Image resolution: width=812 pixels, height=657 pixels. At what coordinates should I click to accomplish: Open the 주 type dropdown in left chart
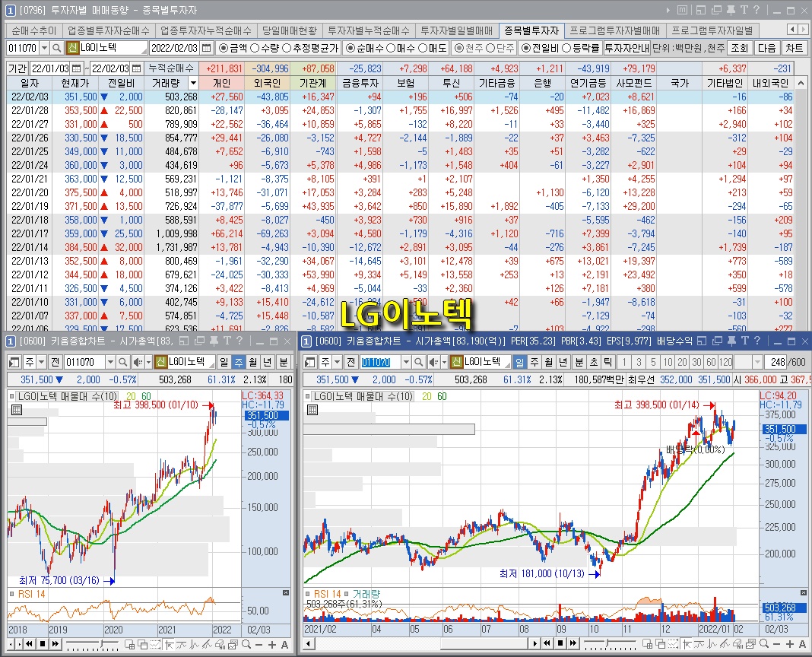point(41,362)
